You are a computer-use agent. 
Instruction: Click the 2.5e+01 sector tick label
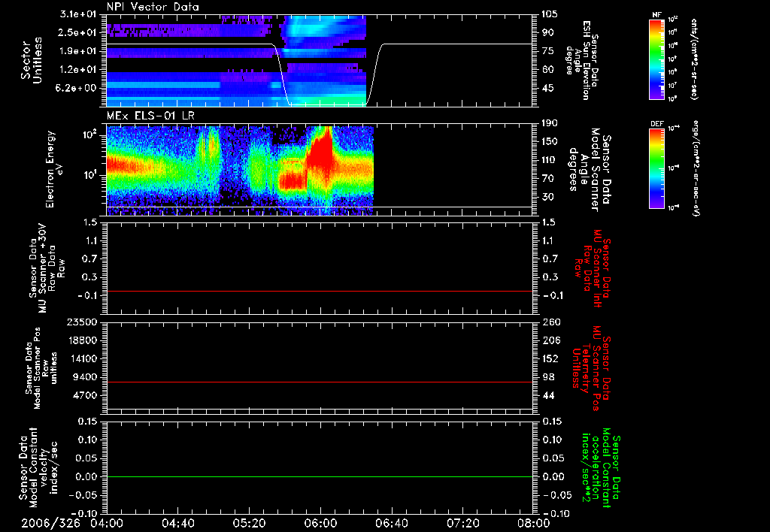click(x=78, y=33)
